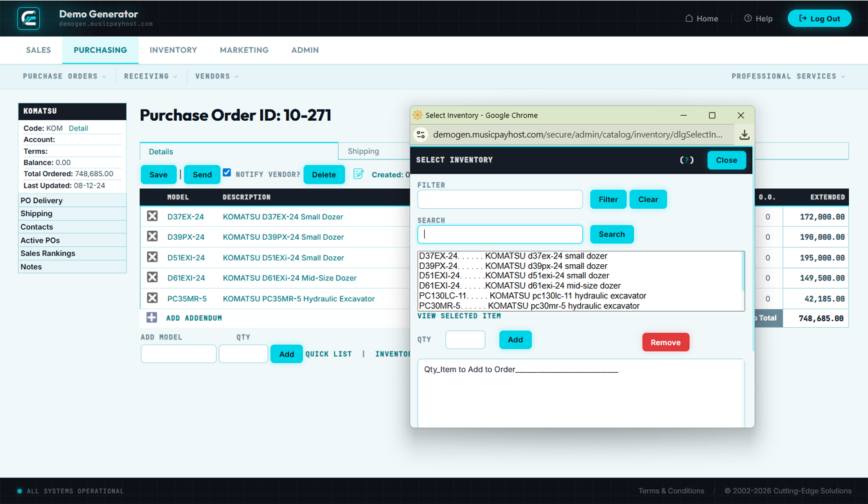Open KOMATSU PC35MR-5 Hydraulic Excavator link
This screenshot has width=868, height=504.
[299, 299]
